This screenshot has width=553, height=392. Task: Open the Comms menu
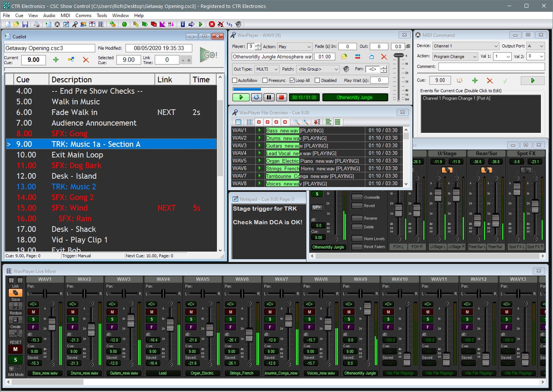coord(83,16)
